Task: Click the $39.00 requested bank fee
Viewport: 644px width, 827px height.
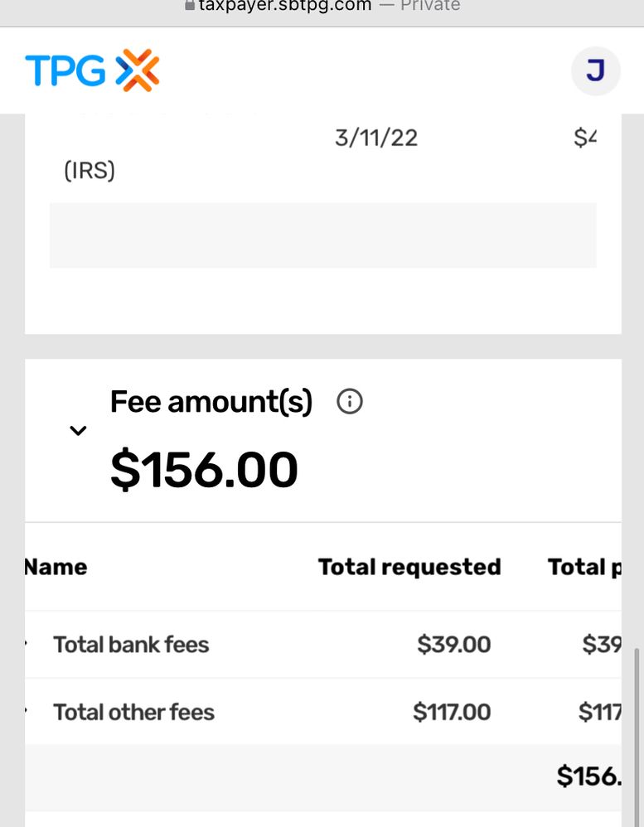Action: pos(453,645)
